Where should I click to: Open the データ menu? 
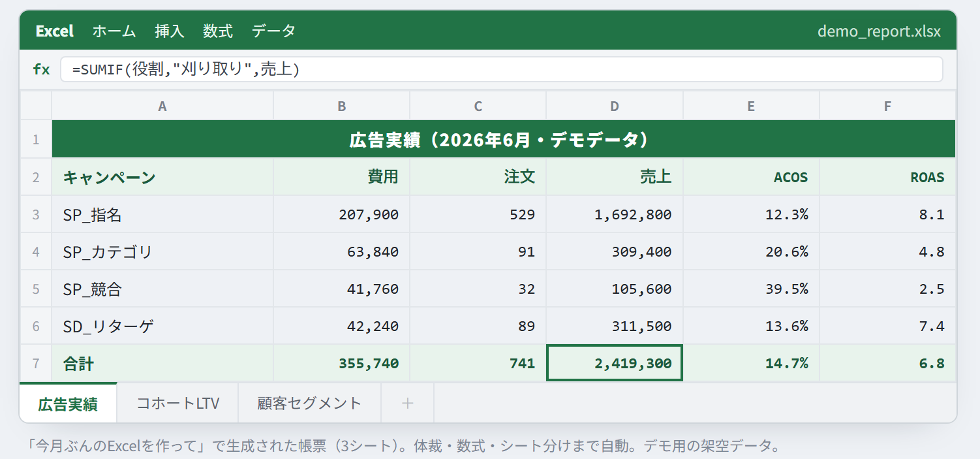tap(274, 31)
